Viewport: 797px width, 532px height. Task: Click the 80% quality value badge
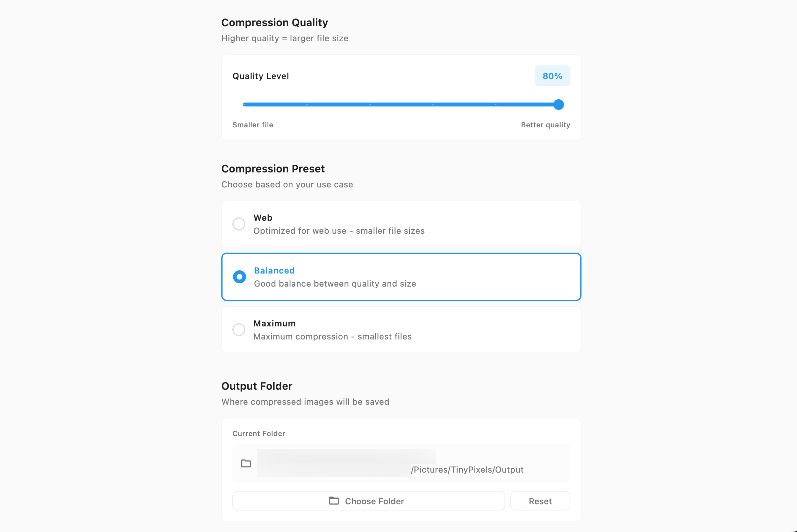552,76
